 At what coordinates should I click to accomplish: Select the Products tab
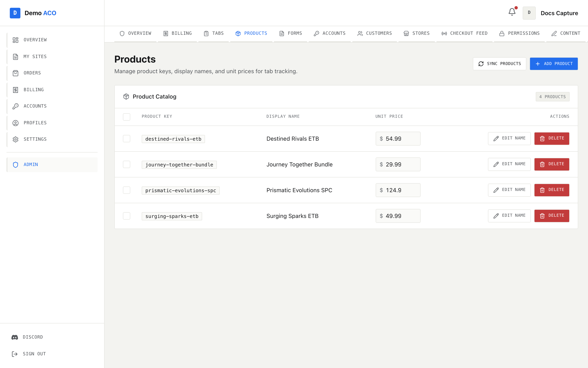click(251, 34)
